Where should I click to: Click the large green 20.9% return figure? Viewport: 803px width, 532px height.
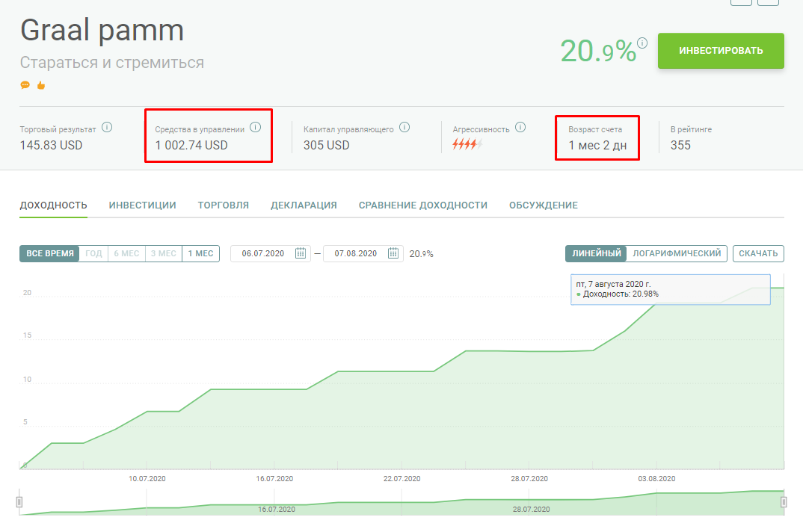click(598, 52)
